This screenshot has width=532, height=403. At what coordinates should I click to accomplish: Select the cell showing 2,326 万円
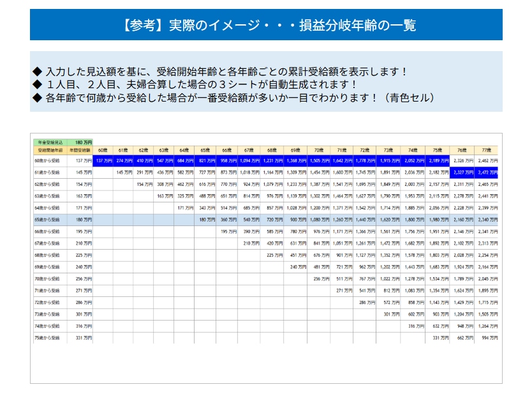point(462,161)
